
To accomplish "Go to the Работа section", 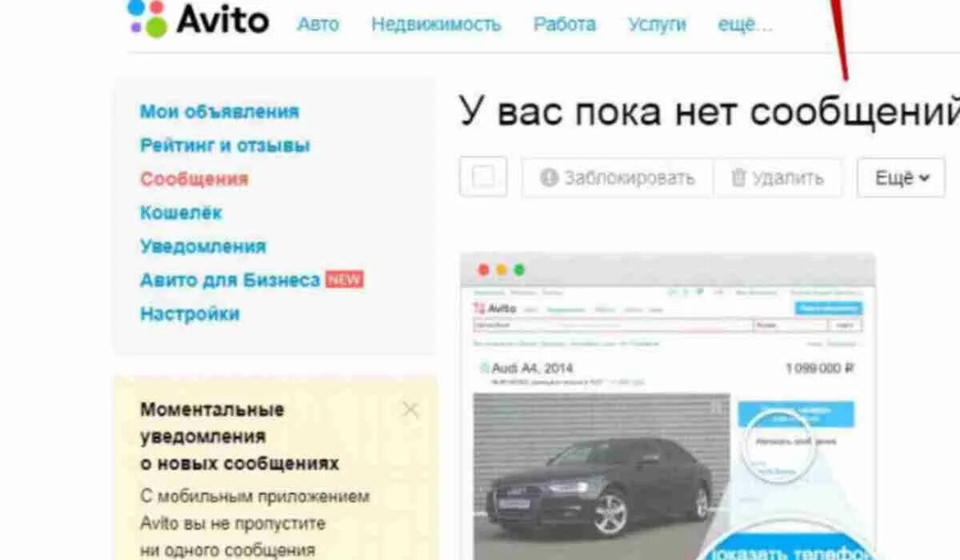I will [565, 25].
